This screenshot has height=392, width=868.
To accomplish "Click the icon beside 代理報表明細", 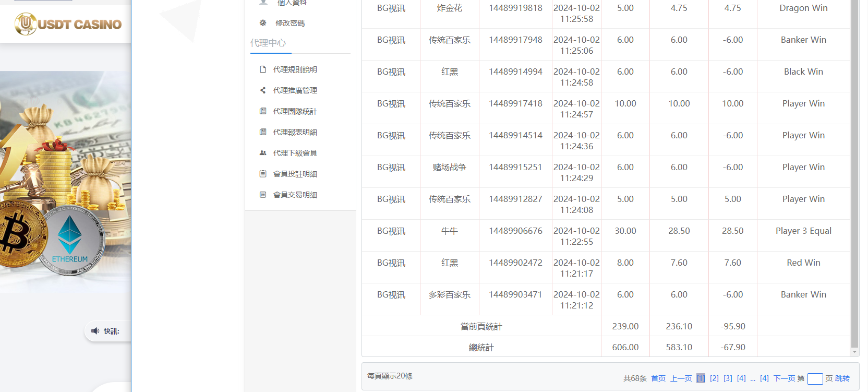I will (x=263, y=132).
